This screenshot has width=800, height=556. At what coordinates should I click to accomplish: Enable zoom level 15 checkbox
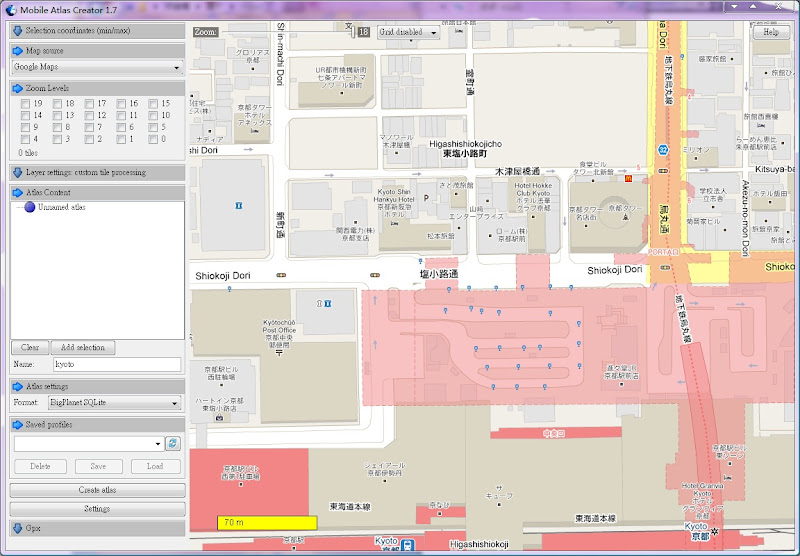coord(153,104)
